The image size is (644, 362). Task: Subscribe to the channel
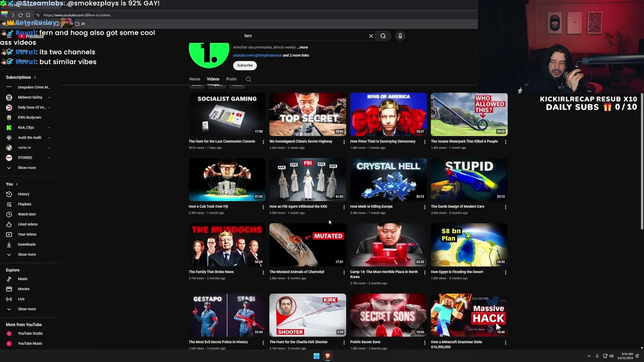(245, 65)
